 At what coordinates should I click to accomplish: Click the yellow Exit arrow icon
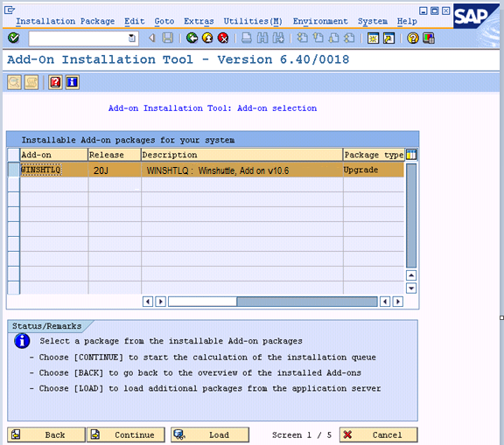tap(207, 38)
